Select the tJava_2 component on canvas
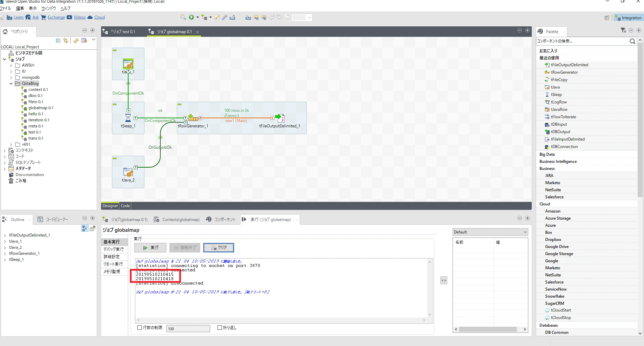 click(x=128, y=172)
